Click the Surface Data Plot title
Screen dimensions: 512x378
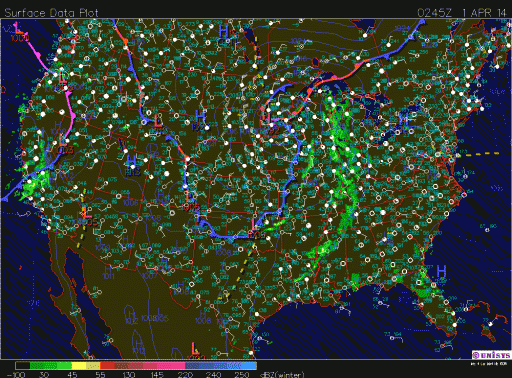pyautogui.click(x=51, y=13)
